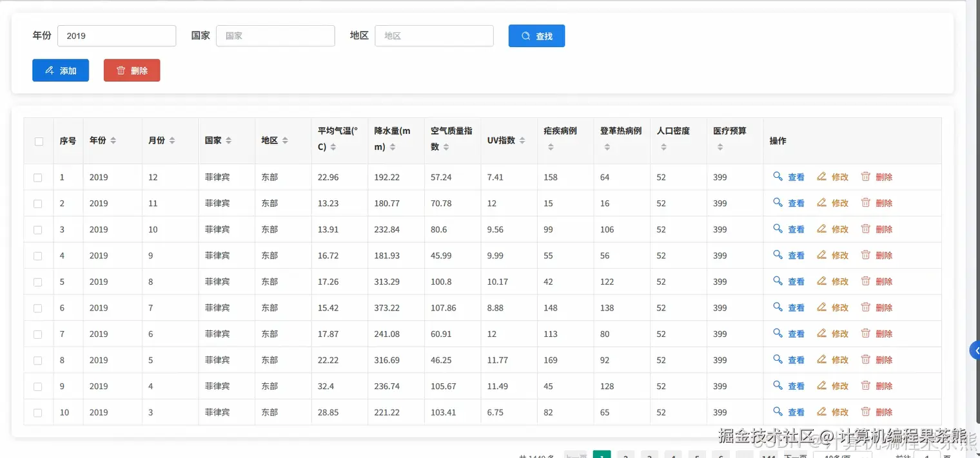Sort by 降水量(mm) column arrows
The height and width of the screenshot is (458, 980).
[393, 147]
